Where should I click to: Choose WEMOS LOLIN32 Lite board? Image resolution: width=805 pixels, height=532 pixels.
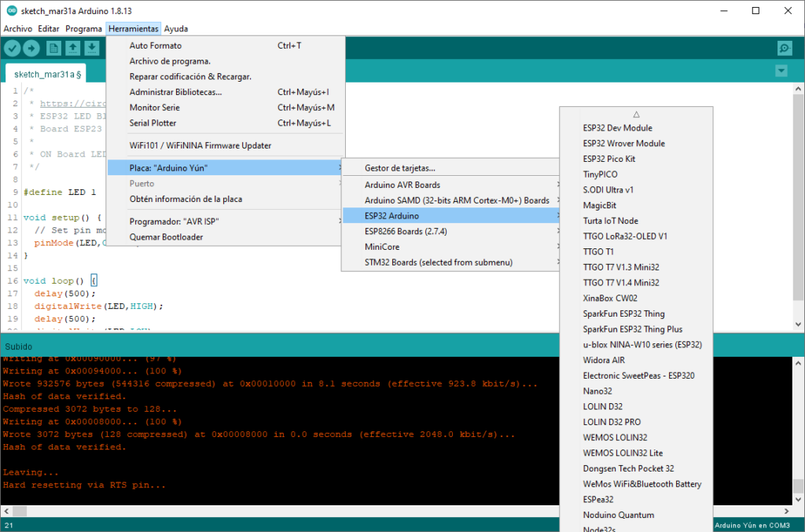click(x=636, y=453)
